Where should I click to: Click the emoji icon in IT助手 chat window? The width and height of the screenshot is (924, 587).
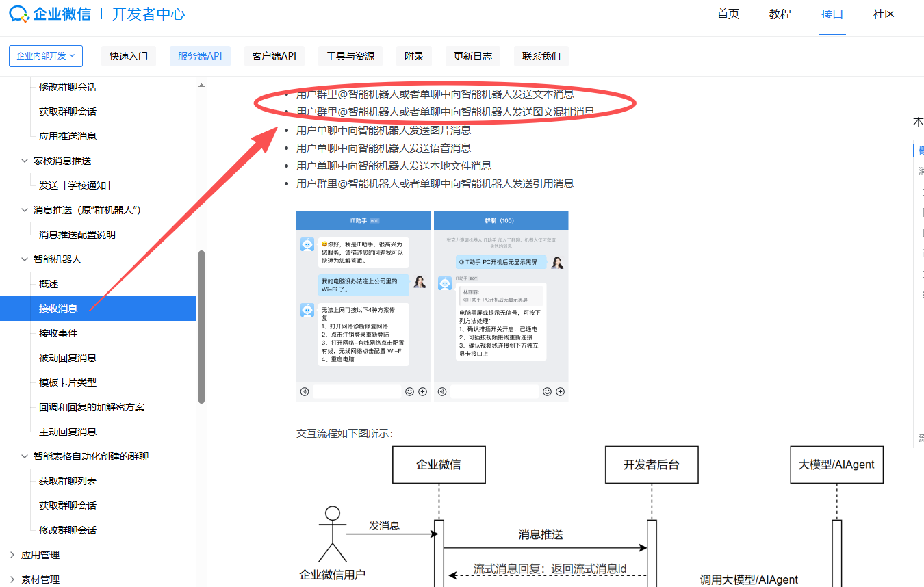click(x=409, y=391)
